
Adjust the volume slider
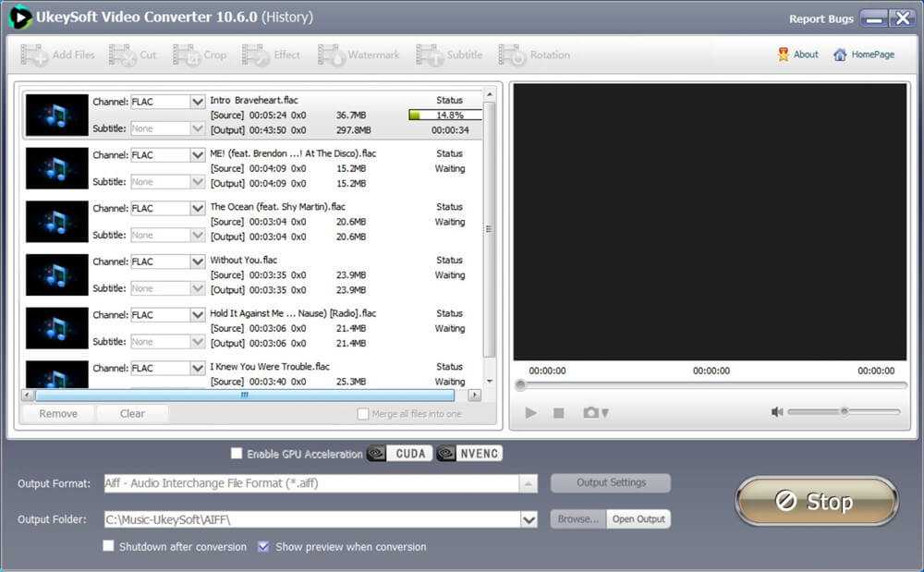point(844,412)
